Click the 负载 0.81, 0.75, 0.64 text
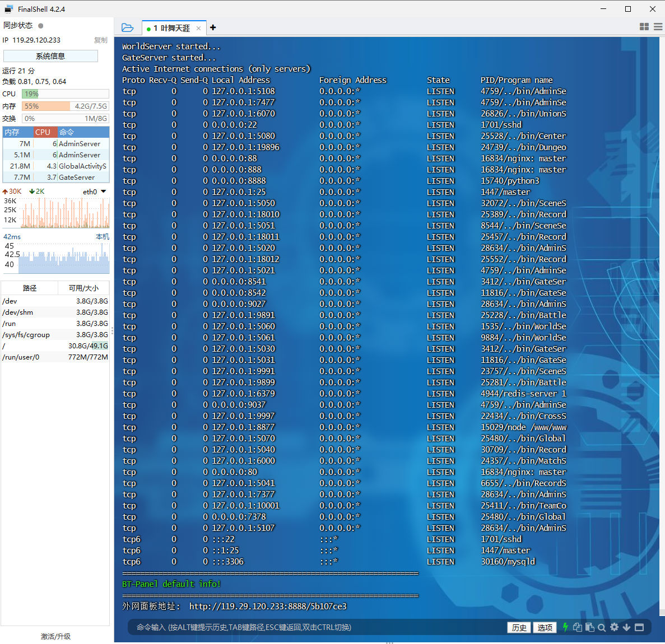Screen dimensions: 665x644 click(x=34, y=81)
